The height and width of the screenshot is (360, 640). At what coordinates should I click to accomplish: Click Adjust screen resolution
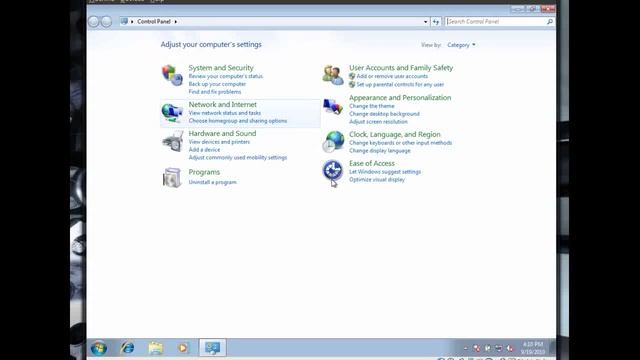[378, 122]
